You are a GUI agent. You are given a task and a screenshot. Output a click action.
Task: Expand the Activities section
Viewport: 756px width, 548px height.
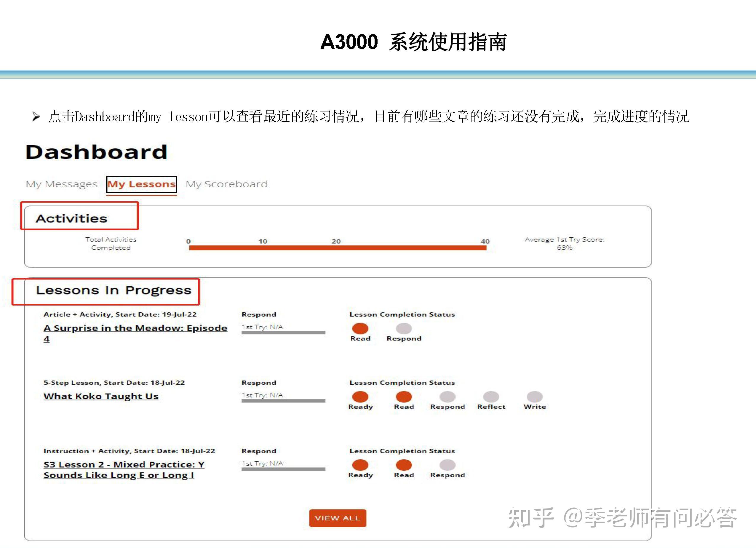[72, 218]
